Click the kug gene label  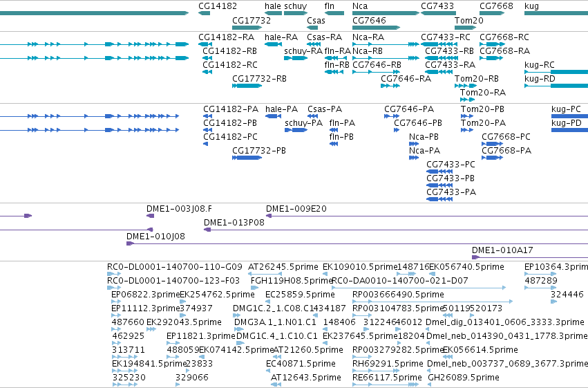click(x=532, y=6)
